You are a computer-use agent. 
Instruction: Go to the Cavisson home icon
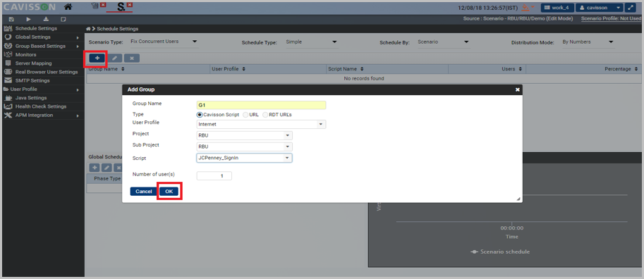coord(68,6)
